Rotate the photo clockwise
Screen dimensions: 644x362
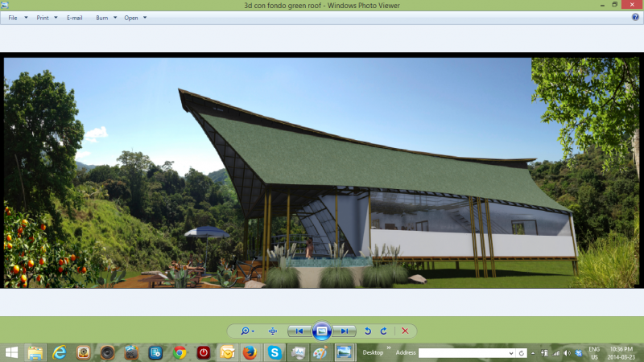[383, 331]
